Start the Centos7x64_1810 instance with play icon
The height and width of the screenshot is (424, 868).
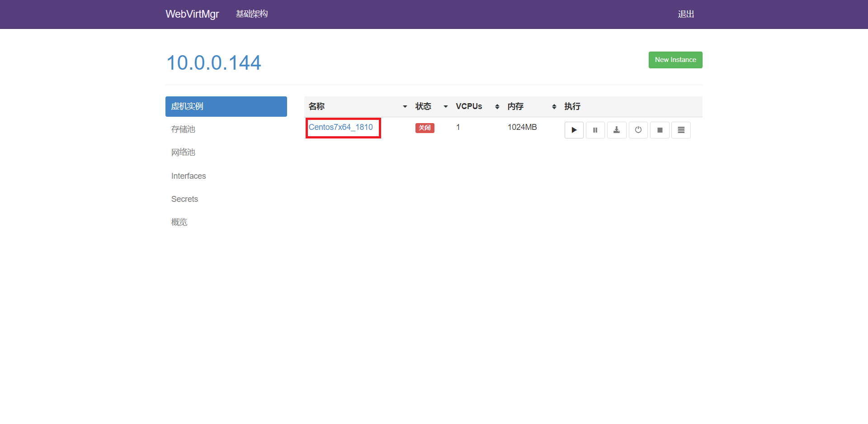[574, 130]
